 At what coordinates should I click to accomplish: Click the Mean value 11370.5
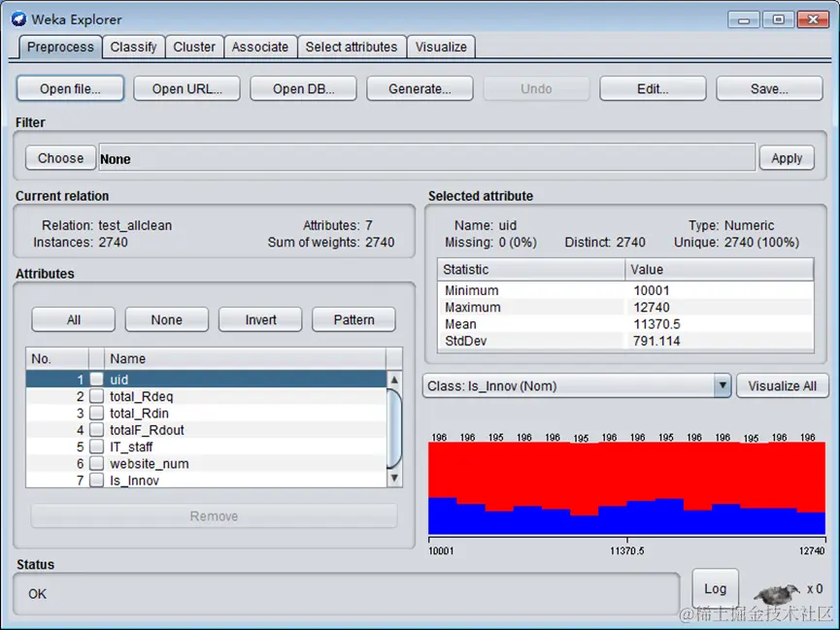click(x=656, y=324)
